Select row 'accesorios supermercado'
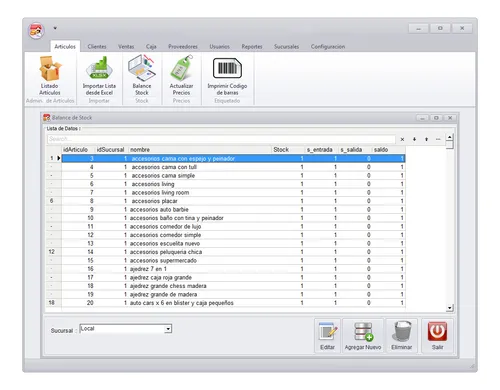500x390 pixels. (233, 261)
